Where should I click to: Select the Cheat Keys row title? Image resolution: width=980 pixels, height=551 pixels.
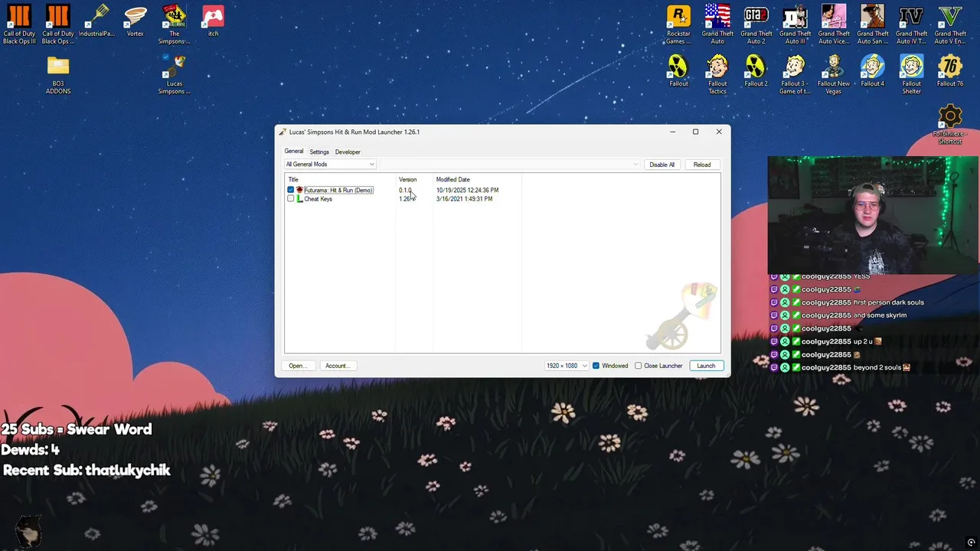point(318,199)
